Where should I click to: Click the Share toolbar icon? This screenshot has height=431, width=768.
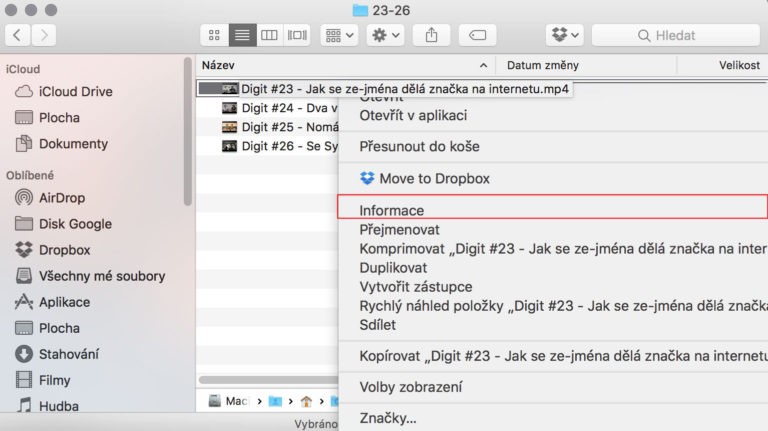(432, 35)
